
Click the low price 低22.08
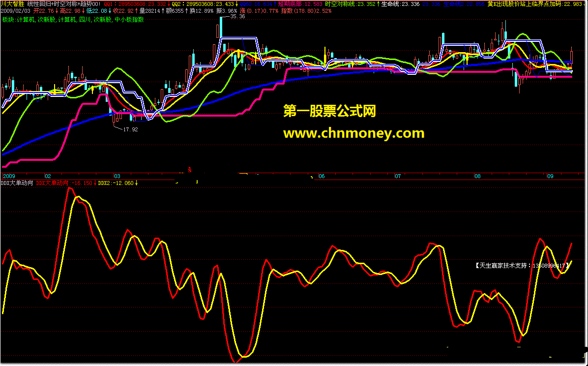click(x=97, y=11)
